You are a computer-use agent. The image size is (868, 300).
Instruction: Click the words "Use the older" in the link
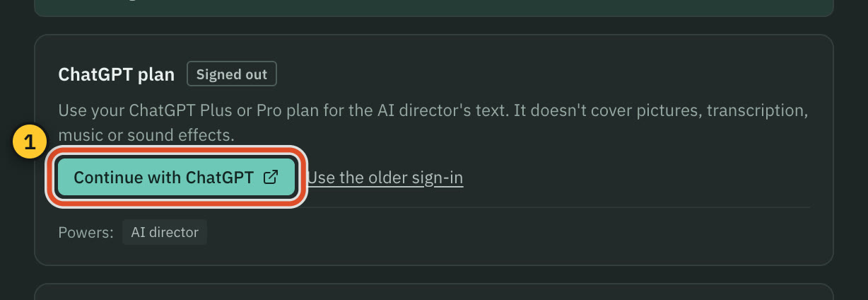[x=358, y=177]
